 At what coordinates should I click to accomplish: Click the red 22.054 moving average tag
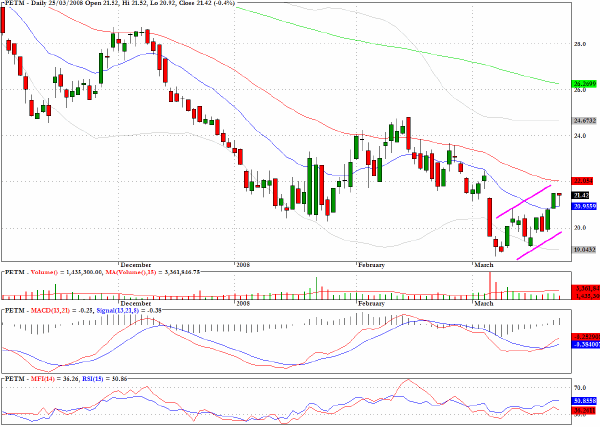coord(583,181)
